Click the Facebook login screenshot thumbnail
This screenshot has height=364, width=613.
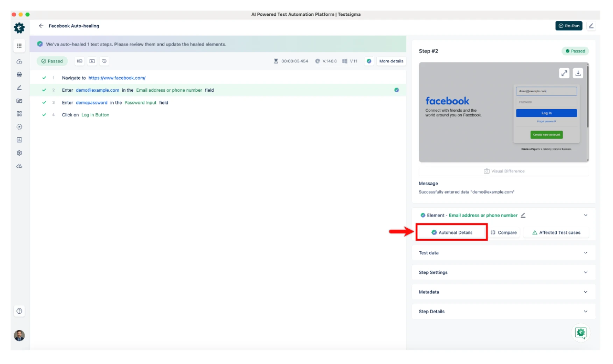(503, 112)
